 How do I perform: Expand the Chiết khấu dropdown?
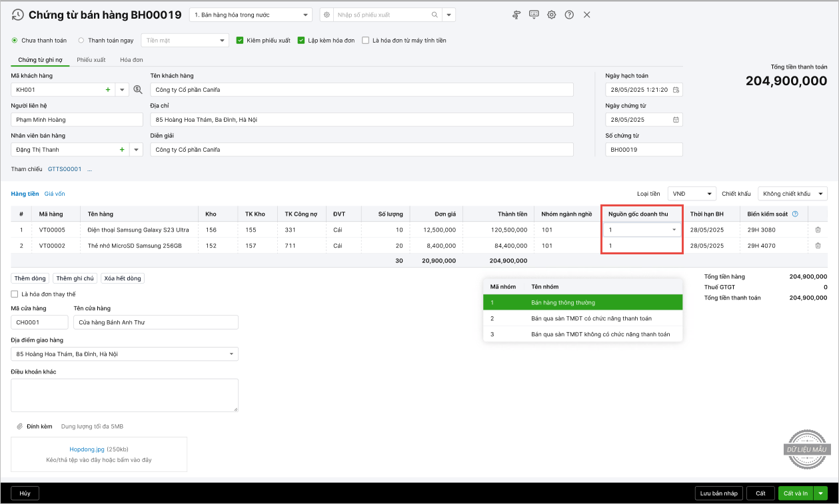[792, 194]
